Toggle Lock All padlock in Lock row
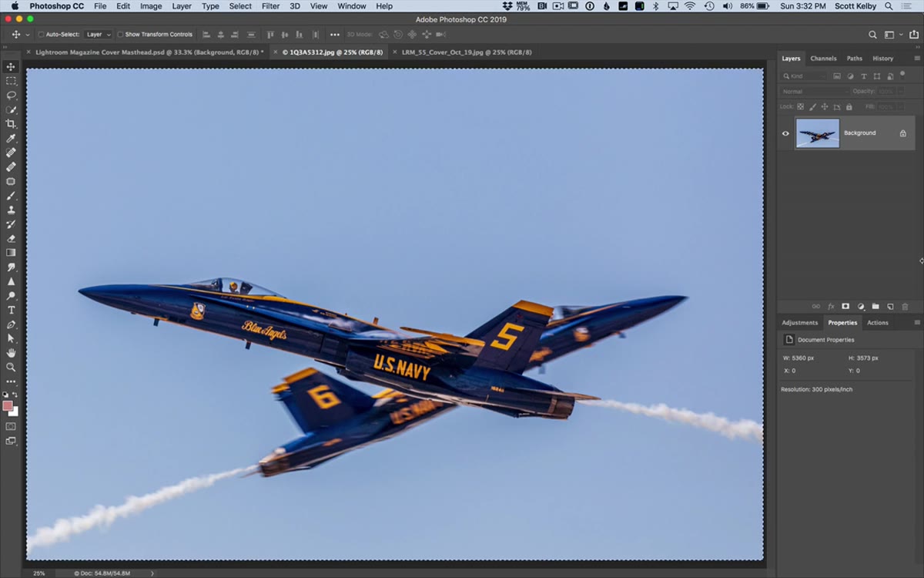Image resolution: width=924 pixels, height=578 pixels. [x=849, y=107]
